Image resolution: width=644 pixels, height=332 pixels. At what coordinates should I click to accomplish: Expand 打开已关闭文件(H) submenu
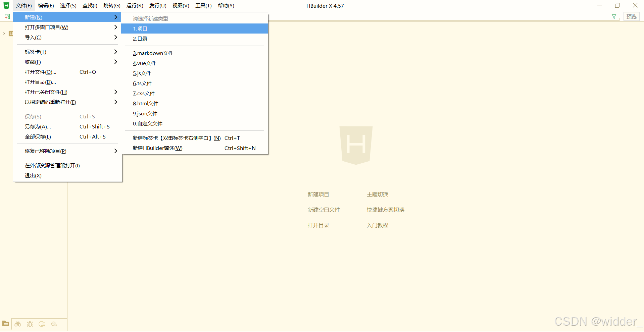click(67, 92)
